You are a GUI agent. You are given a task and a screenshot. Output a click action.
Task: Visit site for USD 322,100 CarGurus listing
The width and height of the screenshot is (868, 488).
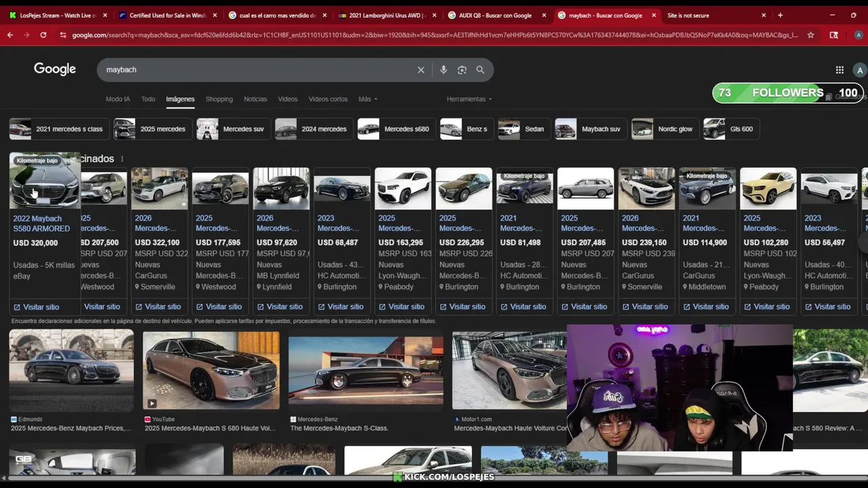point(158,307)
